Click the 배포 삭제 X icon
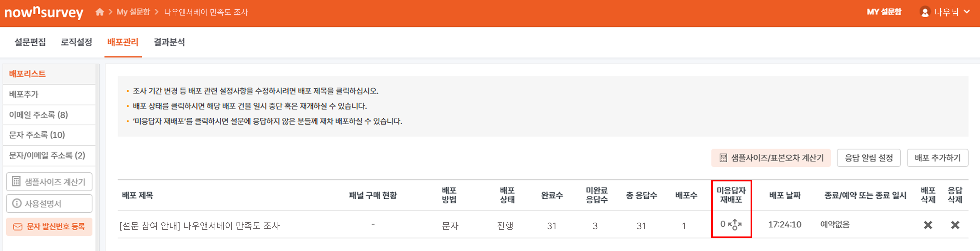This screenshot has width=980, height=251. [928, 225]
